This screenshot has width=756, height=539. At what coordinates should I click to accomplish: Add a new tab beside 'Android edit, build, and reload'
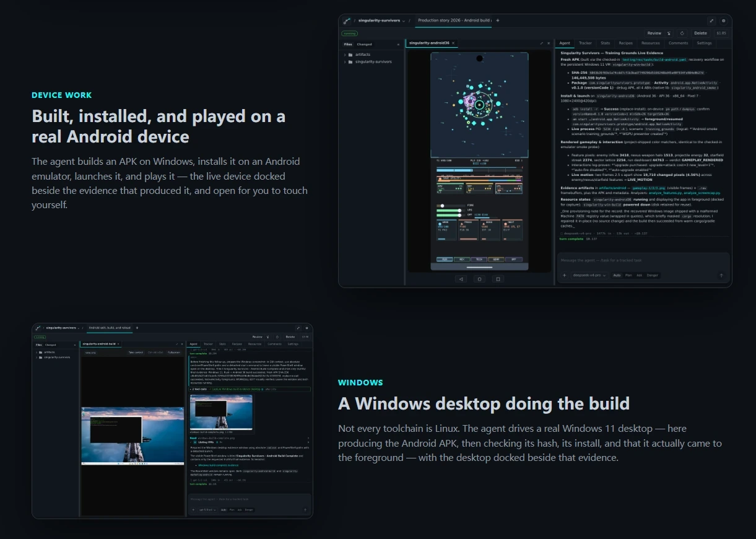pyautogui.click(x=137, y=327)
